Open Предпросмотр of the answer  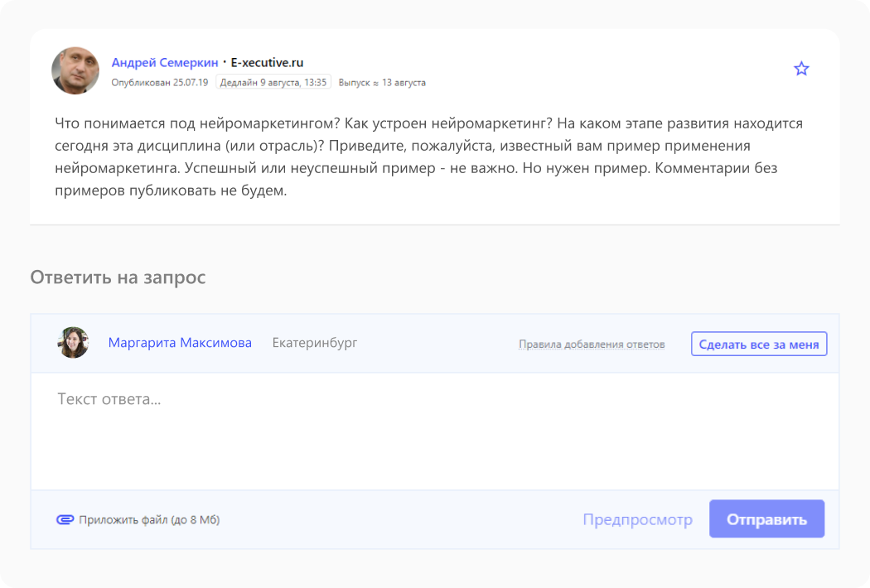click(x=637, y=519)
